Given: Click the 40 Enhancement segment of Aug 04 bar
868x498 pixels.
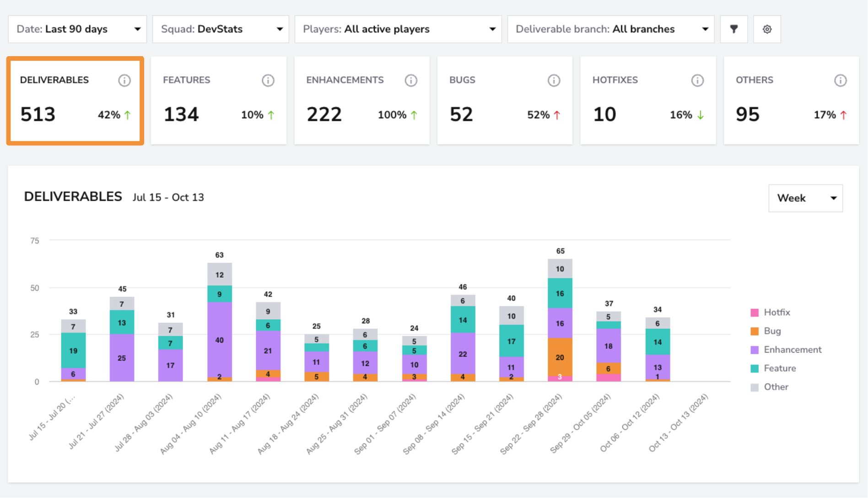Looking at the screenshot, I should click(x=220, y=340).
